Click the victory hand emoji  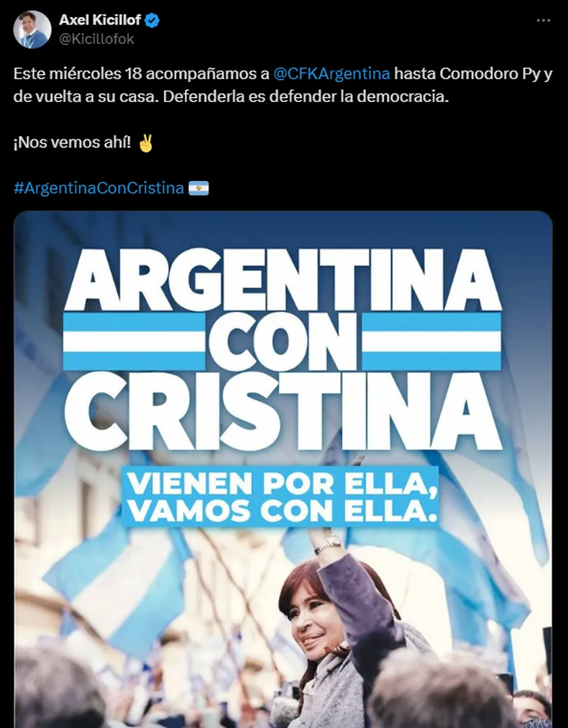coord(146,143)
